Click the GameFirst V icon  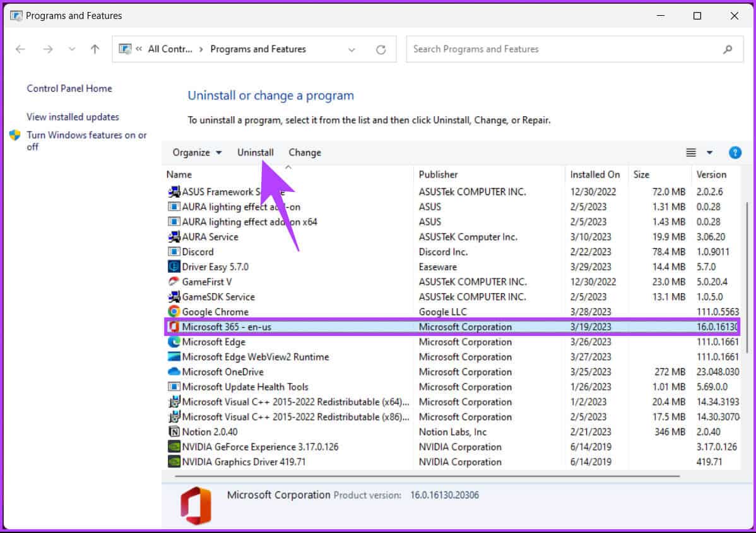click(x=174, y=282)
